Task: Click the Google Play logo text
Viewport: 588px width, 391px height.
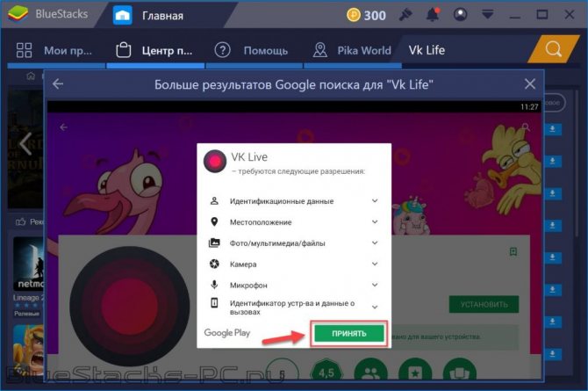Action: point(227,333)
